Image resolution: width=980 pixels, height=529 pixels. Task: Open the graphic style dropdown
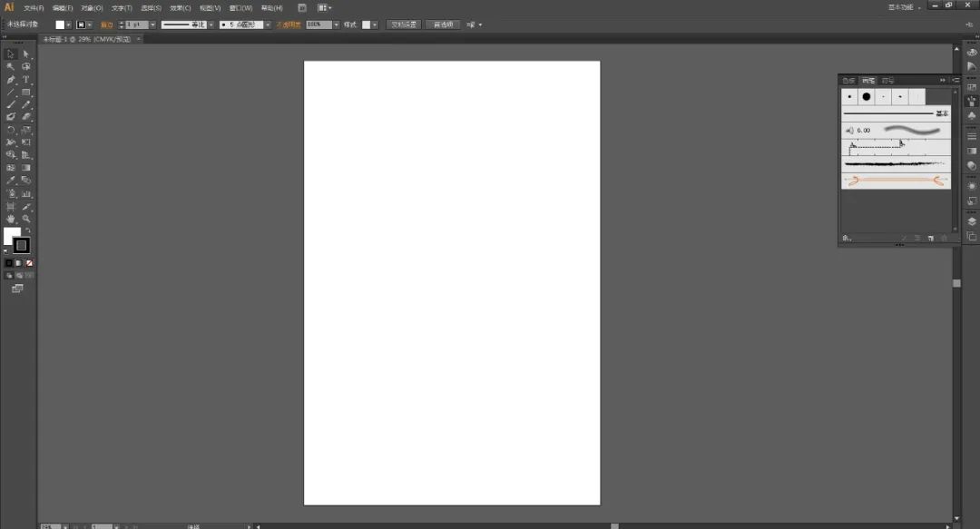click(375, 25)
